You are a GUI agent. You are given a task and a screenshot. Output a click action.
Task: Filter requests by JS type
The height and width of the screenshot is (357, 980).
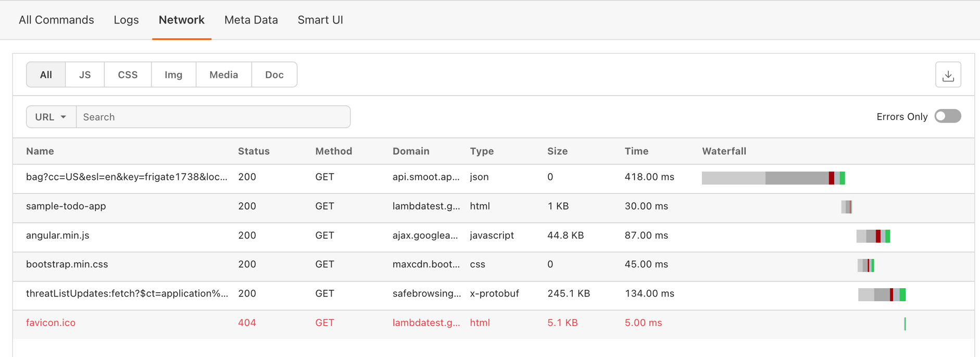click(x=85, y=75)
